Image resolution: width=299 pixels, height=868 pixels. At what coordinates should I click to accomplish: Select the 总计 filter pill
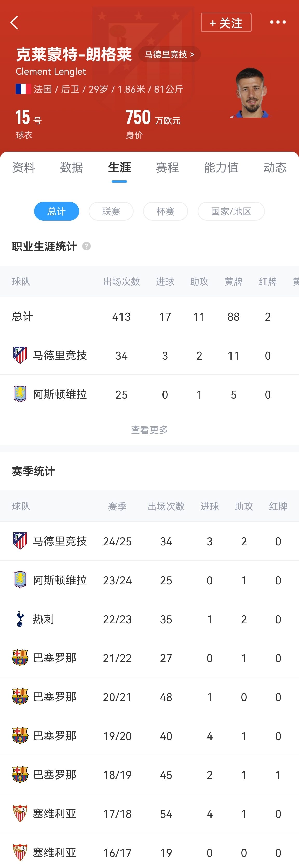coord(56,211)
